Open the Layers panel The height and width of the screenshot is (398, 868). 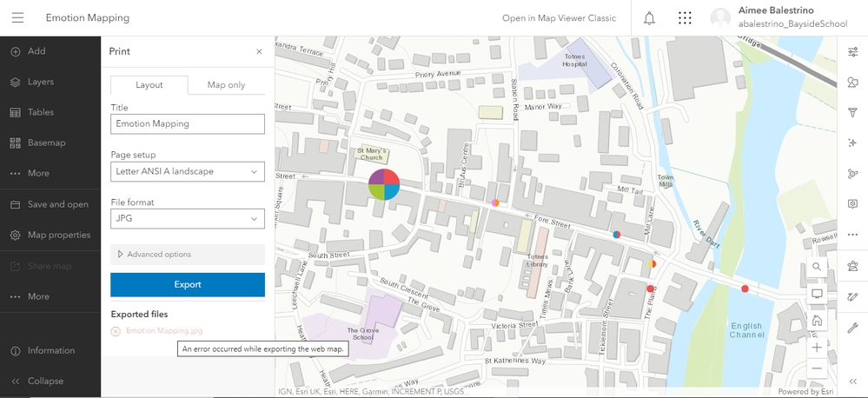coord(40,82)
